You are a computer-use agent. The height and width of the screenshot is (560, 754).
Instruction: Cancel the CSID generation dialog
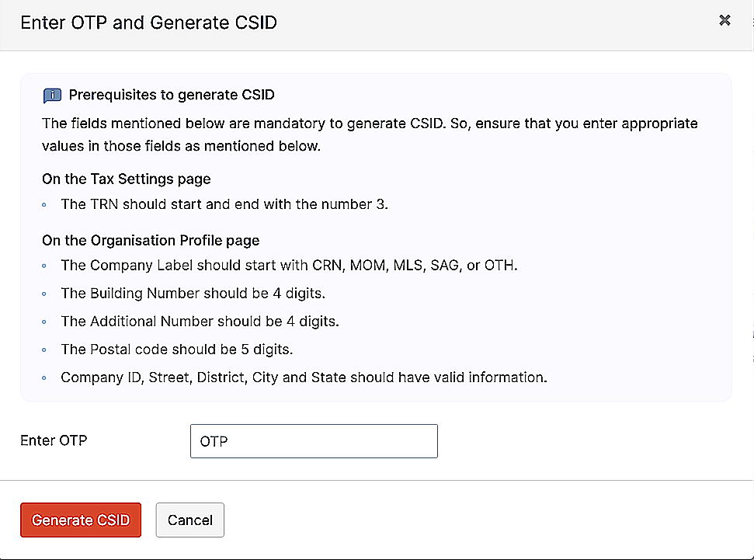click(x=190, y=520)
